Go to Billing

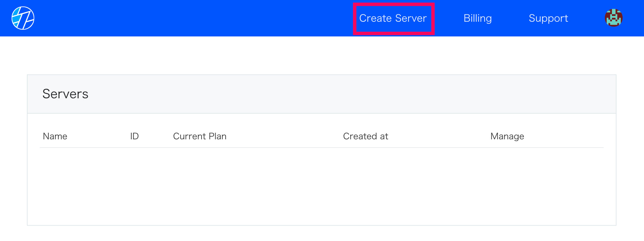click(x=478, y=18)
